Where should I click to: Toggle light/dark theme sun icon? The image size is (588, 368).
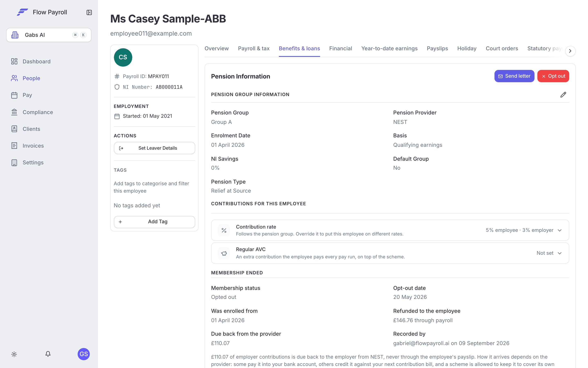[14, 354]
